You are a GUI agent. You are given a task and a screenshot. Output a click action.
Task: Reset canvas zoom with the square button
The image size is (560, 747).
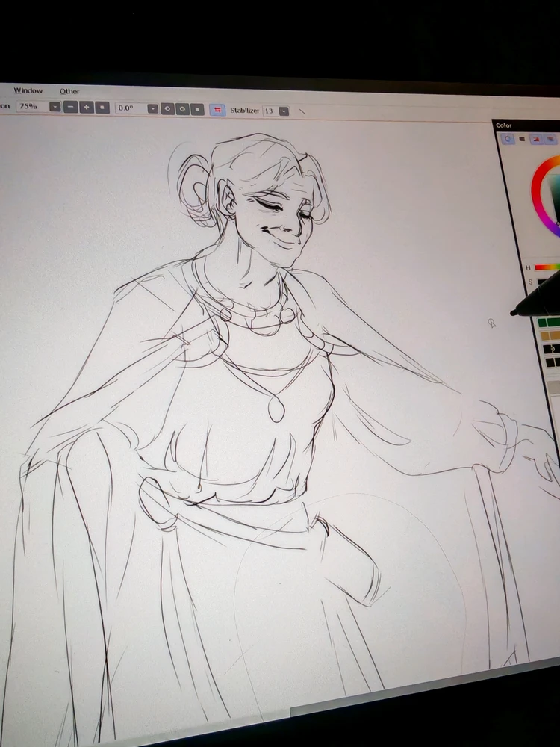pyautogui.click(x=102, y=108)
